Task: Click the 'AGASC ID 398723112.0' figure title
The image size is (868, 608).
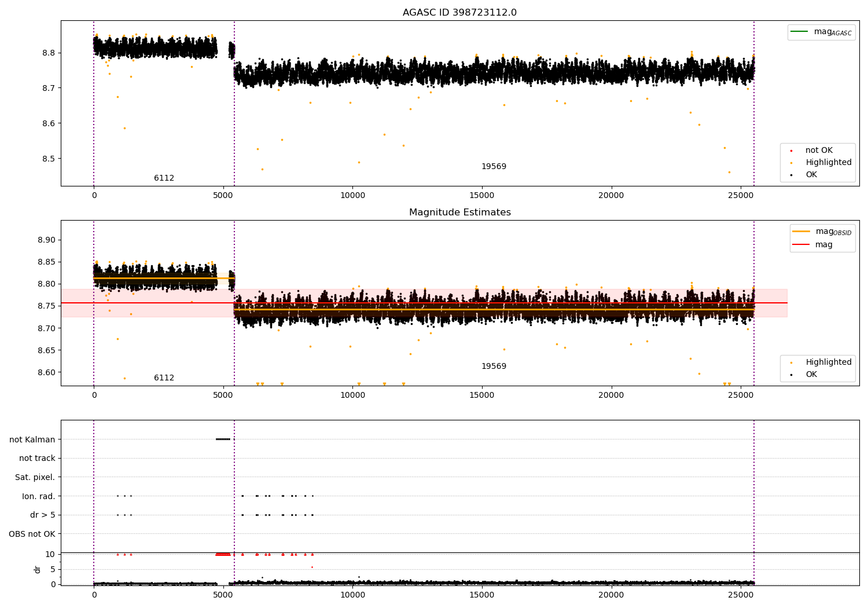Action: click(x=459, y=13)
